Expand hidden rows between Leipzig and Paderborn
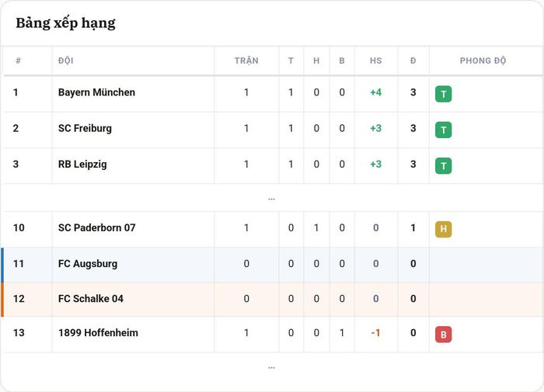 (x=272, y=199)
